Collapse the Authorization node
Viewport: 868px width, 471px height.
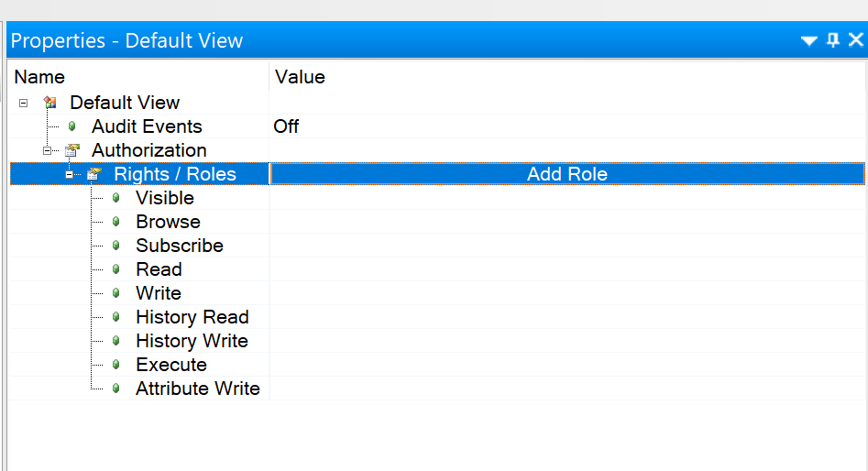pyautogui.click(x=47, y=150)
